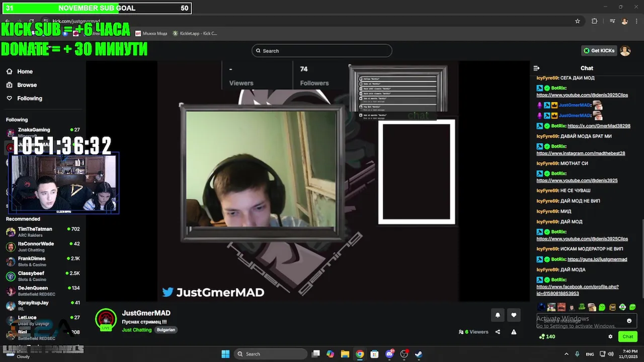Screen dimensions: 644x362
Task: Click the JustGmerMAD live avatar below video
Action: [106, 319]
